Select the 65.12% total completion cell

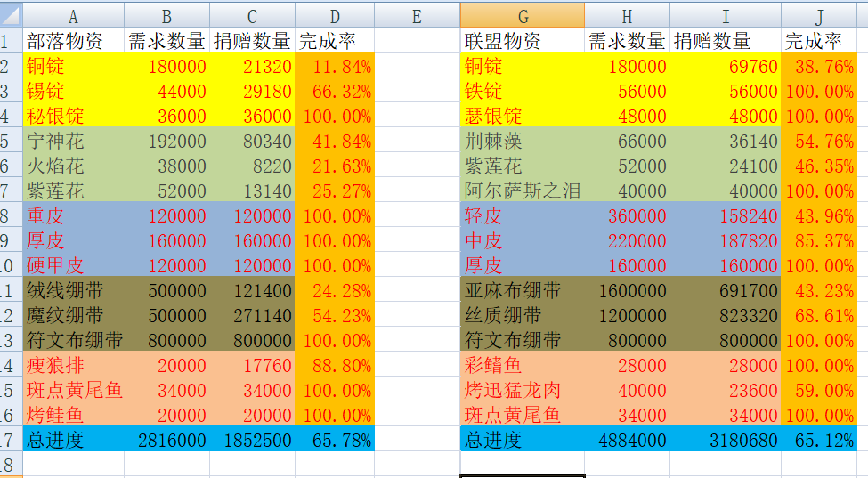[x=818, y=440]
